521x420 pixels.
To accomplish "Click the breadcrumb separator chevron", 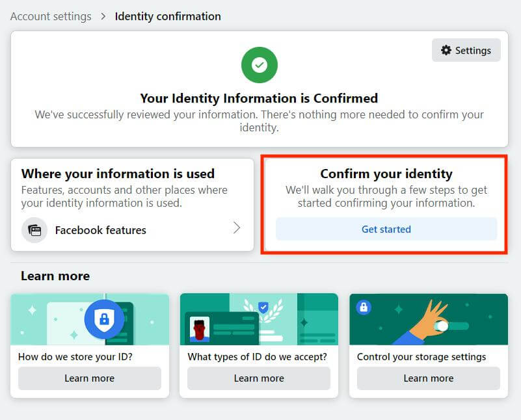I will click(103, 16).
